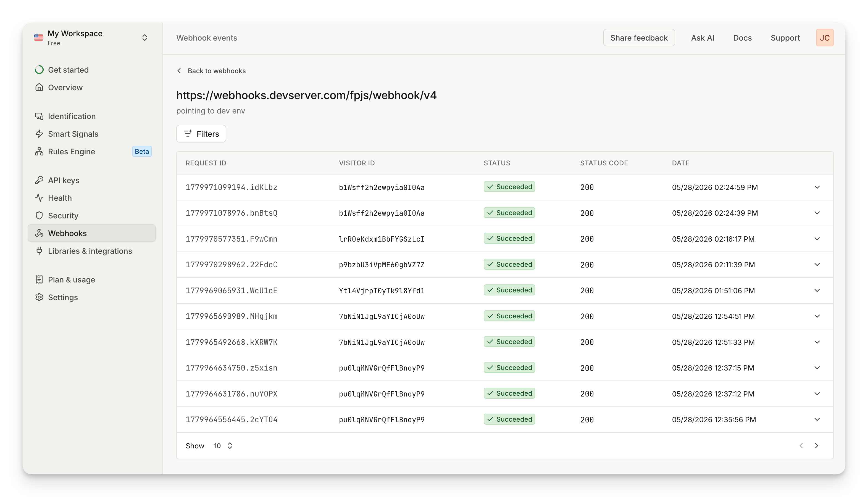Click the Identification devices icon
The image size is (868, 497).
(39, 116)
